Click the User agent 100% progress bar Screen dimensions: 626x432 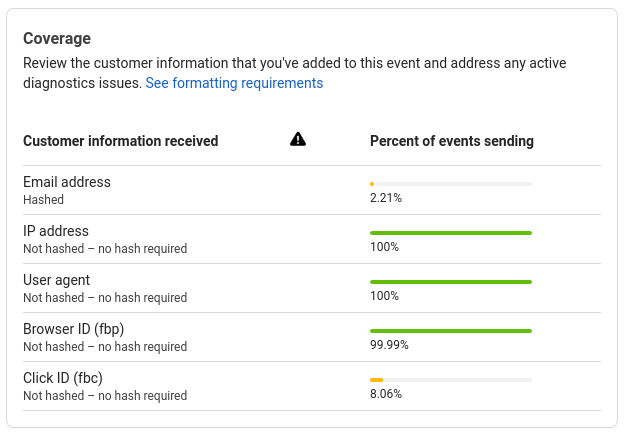tap(451, 282)
